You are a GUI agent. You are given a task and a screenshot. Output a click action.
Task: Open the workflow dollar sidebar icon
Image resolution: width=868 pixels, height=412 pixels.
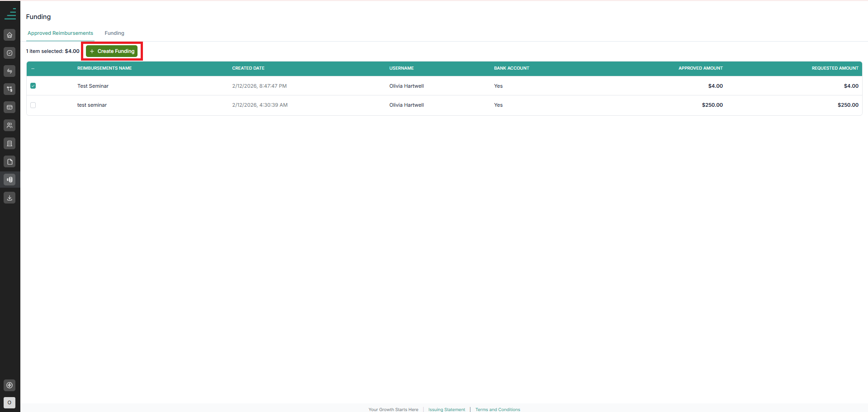[x=9, y=89]
